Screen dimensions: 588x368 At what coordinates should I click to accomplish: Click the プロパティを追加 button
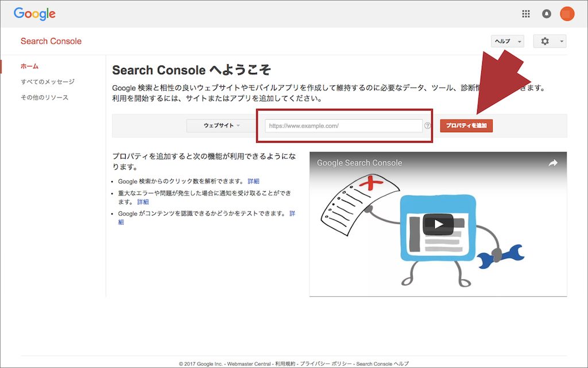(x=466, y=125)
